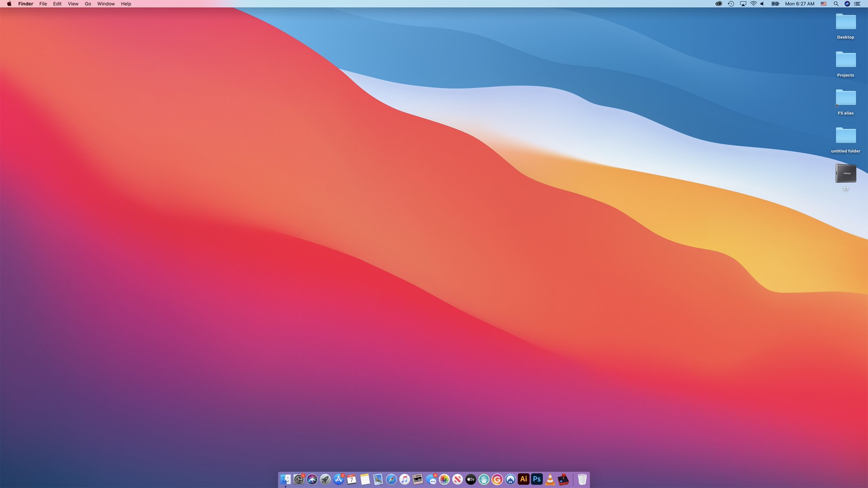This screenshot has height=488, width=868.
Task: Open the Photos app in Dock
Action: (444, 479)
